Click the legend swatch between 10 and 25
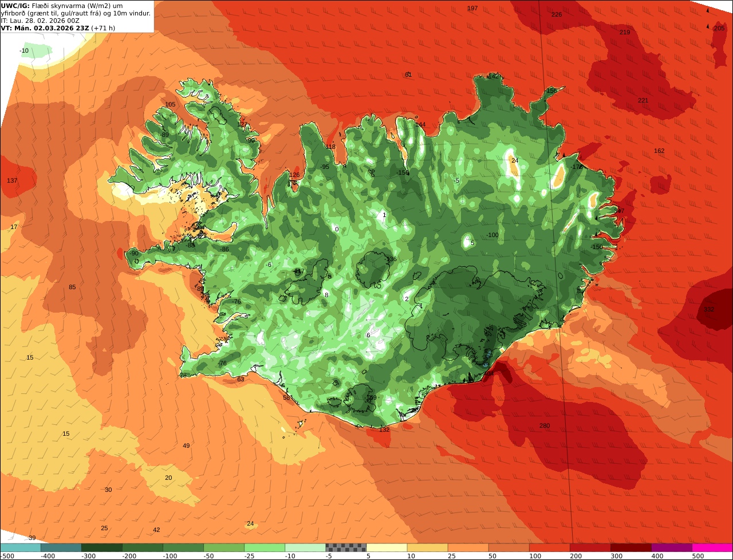The image size is (733, 560). click(427, 547)
